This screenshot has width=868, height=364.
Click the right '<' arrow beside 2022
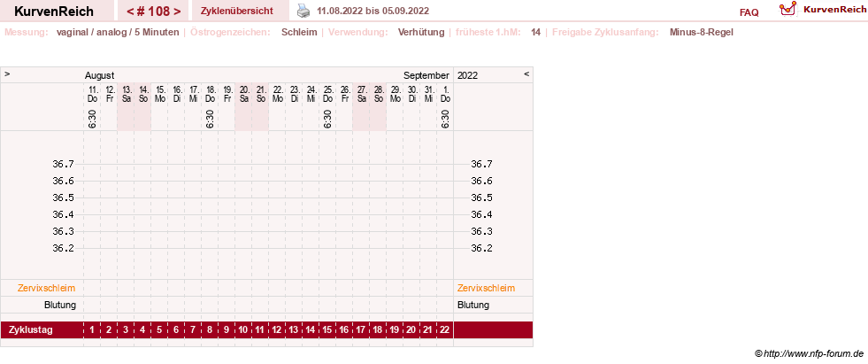(526, 74)
